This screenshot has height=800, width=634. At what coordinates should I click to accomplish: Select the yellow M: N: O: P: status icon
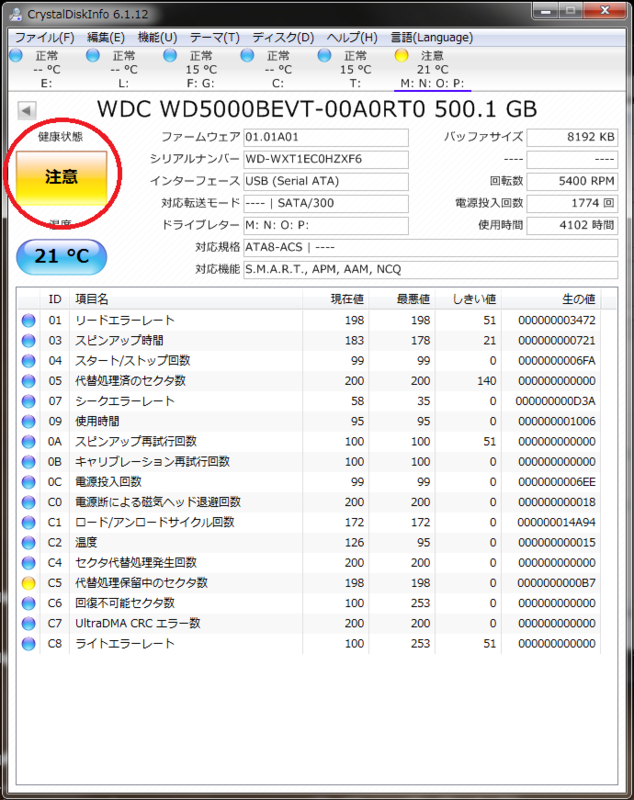(401, 55)
